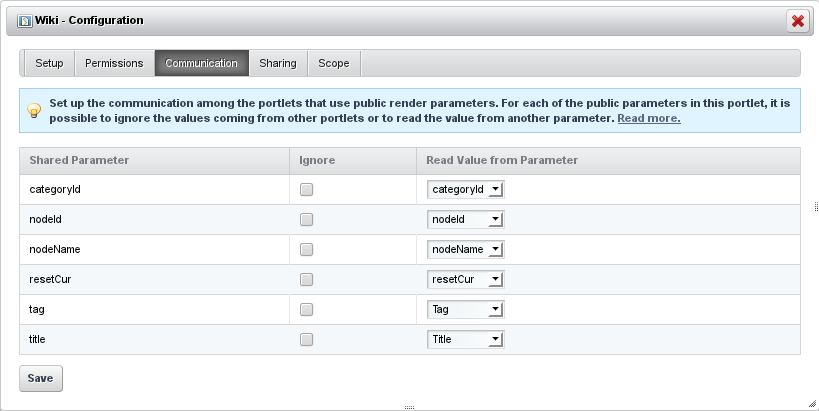Click the lowercase tag parameter name
Image resolution: width=819 pixels, height=411 pixels.
point(37,310)
